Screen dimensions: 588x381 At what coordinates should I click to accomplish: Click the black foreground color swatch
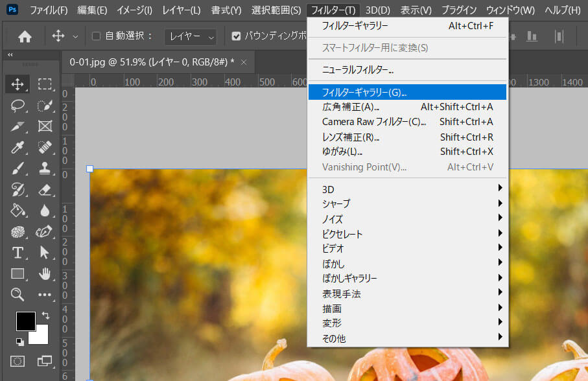(x=27, y=321)
